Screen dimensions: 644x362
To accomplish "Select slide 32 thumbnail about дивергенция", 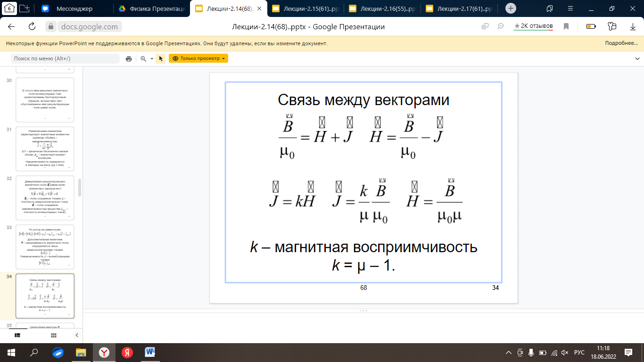I will click(x=45, y=198).
